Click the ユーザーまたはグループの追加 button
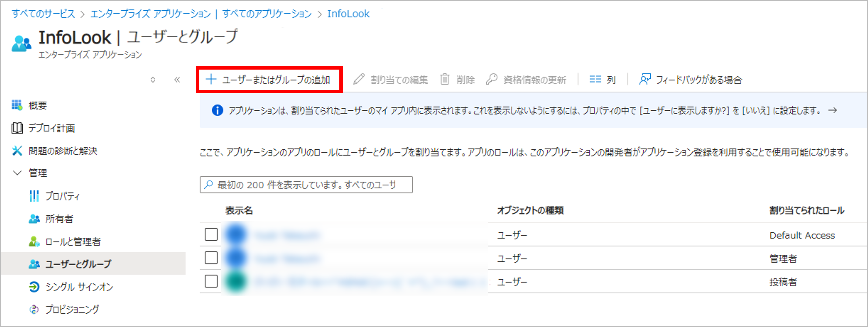 pos(269,80)
